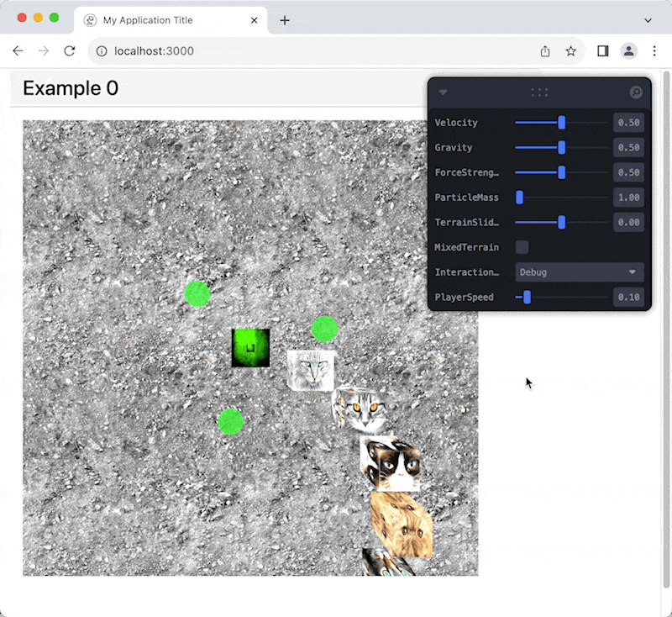Click the localhost:3000 address bar
This screenshot has height=617, width=672.
pyautogui.click(x=311, y=51)
